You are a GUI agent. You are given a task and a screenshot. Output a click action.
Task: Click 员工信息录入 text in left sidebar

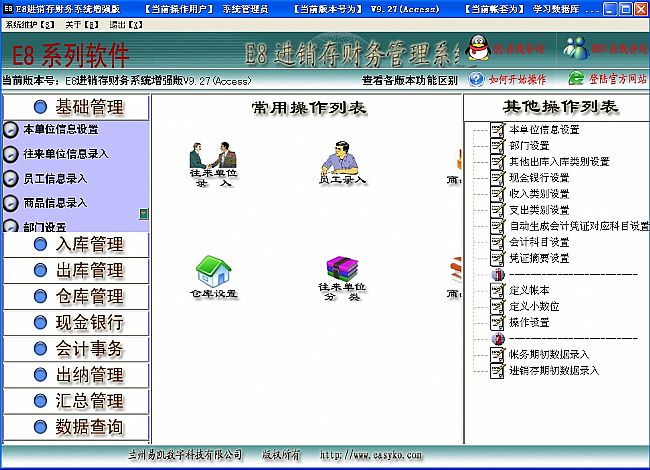pos(55,179)
